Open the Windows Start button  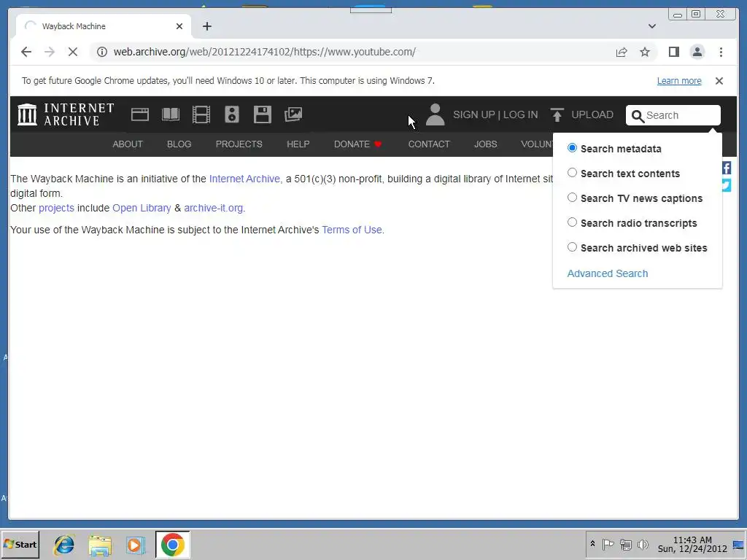point(20,544)
